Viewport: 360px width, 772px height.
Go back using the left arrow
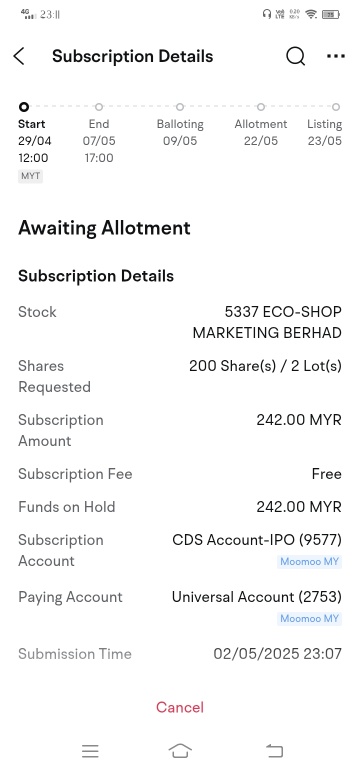[19, 57]
